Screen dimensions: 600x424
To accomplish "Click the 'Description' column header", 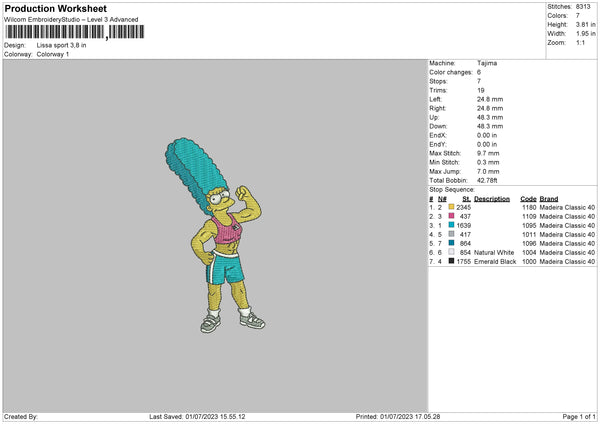I will [x=492, y=199].
